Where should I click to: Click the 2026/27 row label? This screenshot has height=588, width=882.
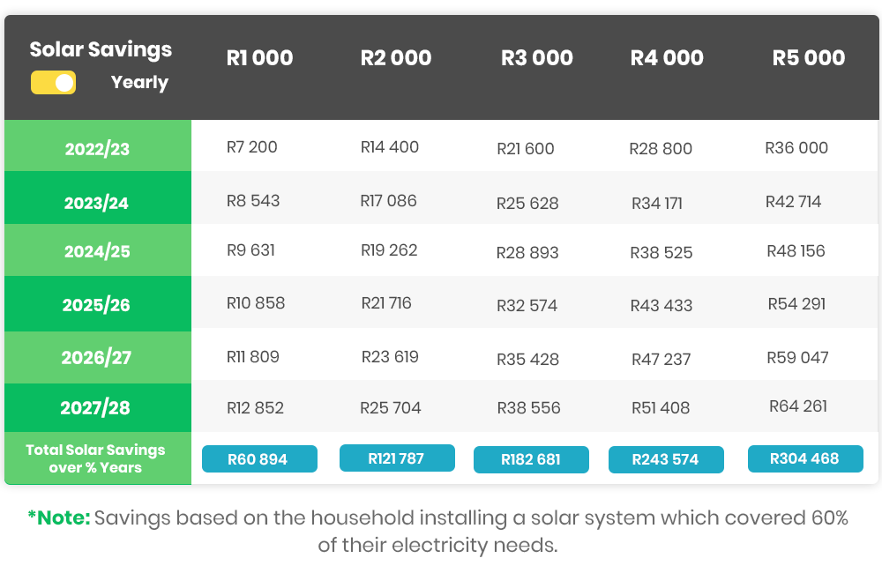point(97,358)
